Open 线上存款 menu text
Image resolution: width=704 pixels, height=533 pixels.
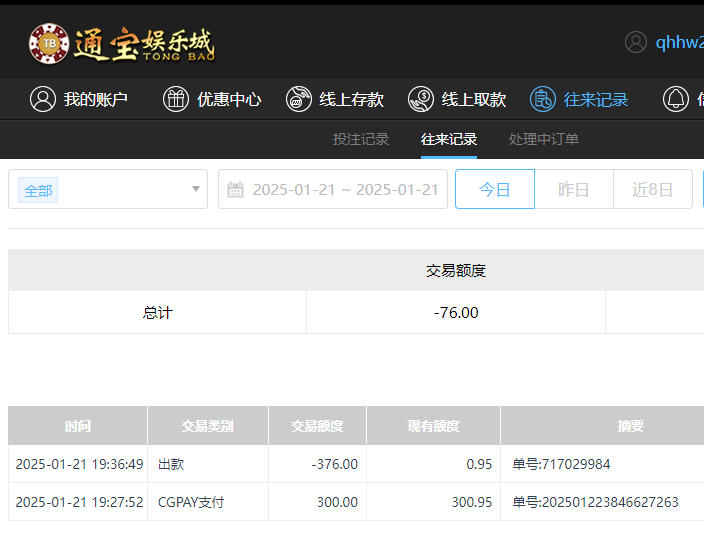[x=352, y=99]
